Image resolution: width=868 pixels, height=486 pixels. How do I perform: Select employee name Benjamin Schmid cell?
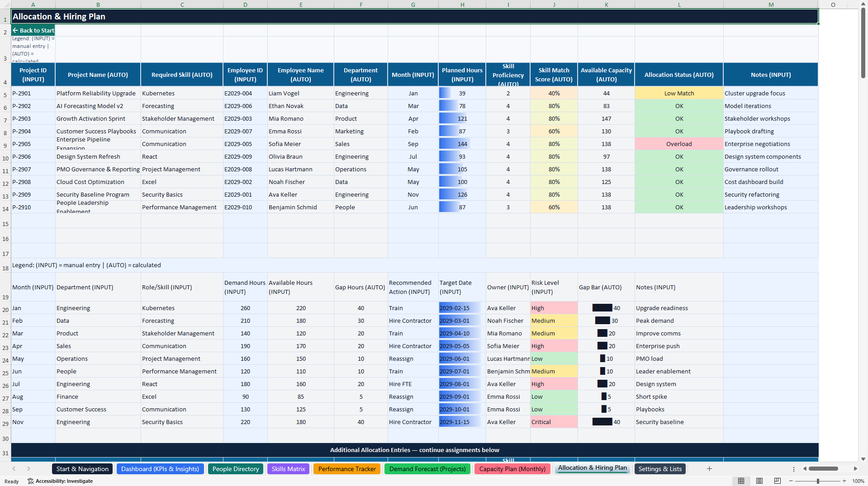pos(301,207)
